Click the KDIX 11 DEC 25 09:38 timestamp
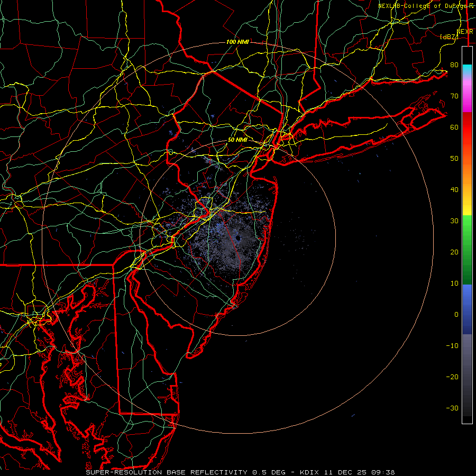 tap(347, 472)
